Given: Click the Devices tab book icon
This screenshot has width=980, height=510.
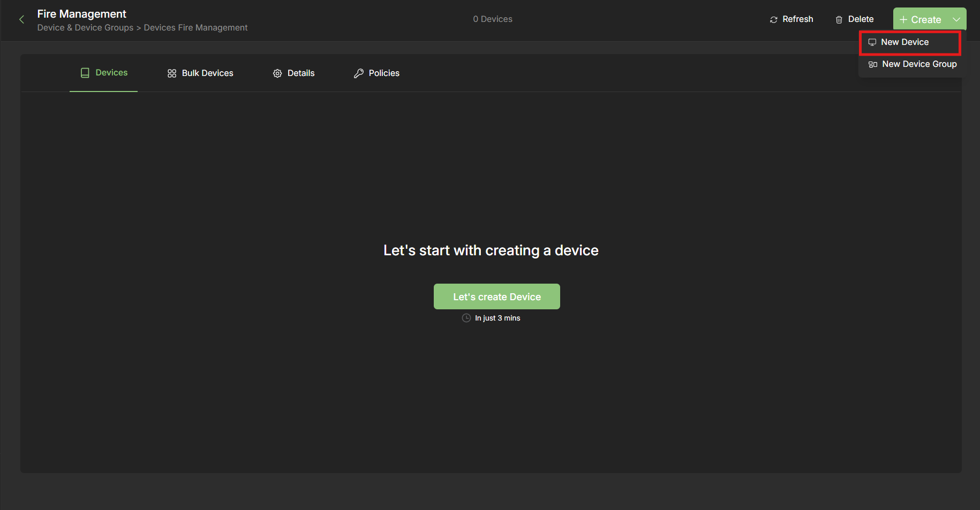Looking at the screenshot, I should [x=85, y=73].
